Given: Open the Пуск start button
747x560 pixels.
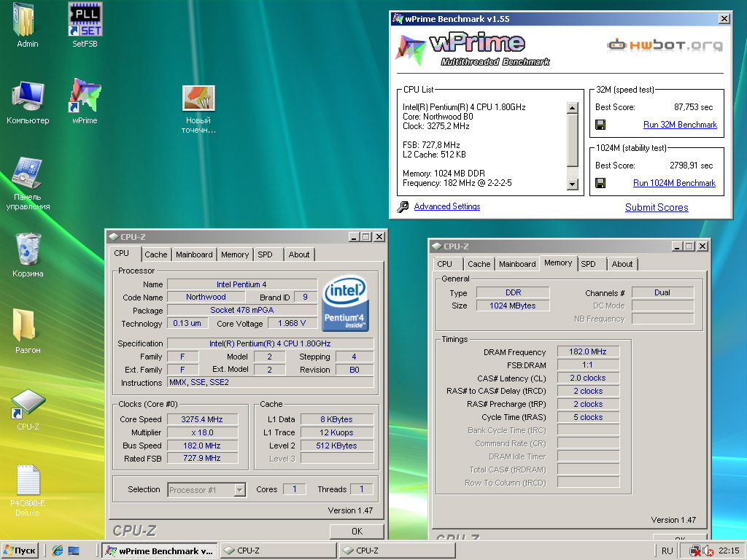Looking at the screenshot, I should pyautogui.click(x=20, y=551).
